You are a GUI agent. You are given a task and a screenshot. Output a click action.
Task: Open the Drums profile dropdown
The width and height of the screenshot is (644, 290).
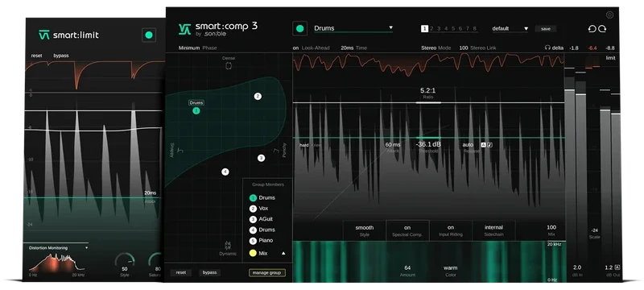coord(353,28)
